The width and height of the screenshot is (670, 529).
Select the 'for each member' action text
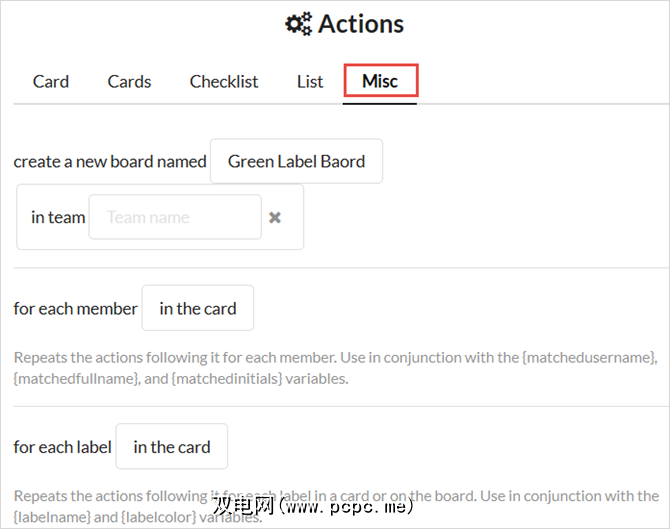point(75,308)
